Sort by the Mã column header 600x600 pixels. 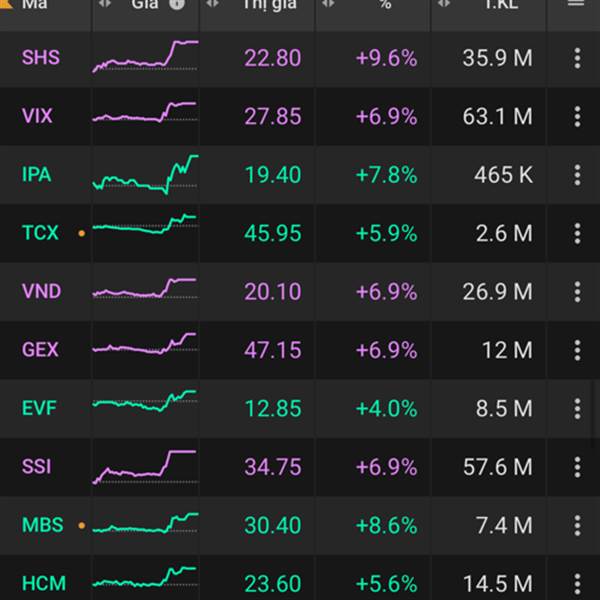click(x=34, y=4)
